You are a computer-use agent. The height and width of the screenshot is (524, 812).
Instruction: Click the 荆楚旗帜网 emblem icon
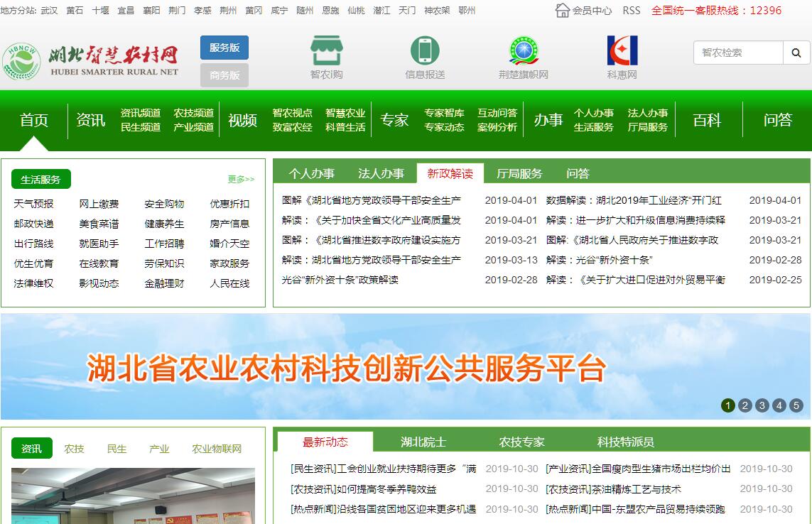[524, 51]
